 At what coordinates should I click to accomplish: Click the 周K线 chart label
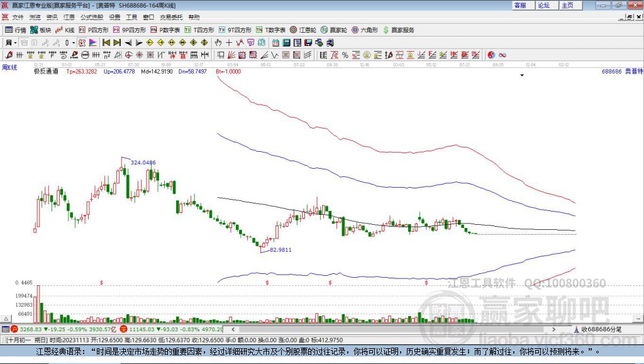coord(9,67)
